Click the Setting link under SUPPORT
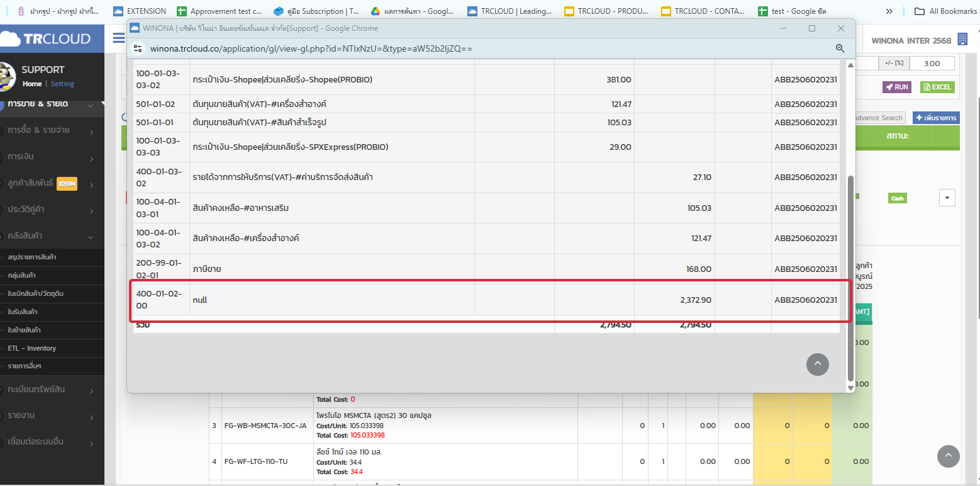The width and height of the screenshot is (980, 486). click(x=62, y=84)
